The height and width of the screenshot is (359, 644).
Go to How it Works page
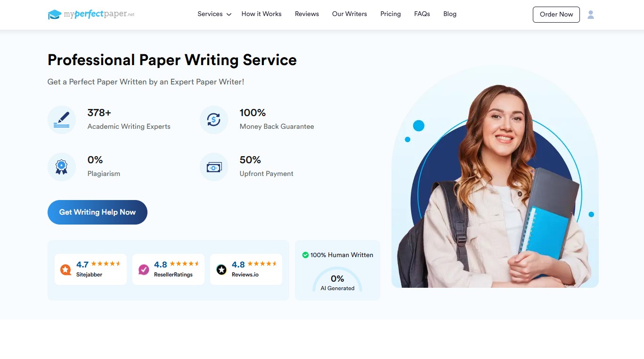point(261,14)
